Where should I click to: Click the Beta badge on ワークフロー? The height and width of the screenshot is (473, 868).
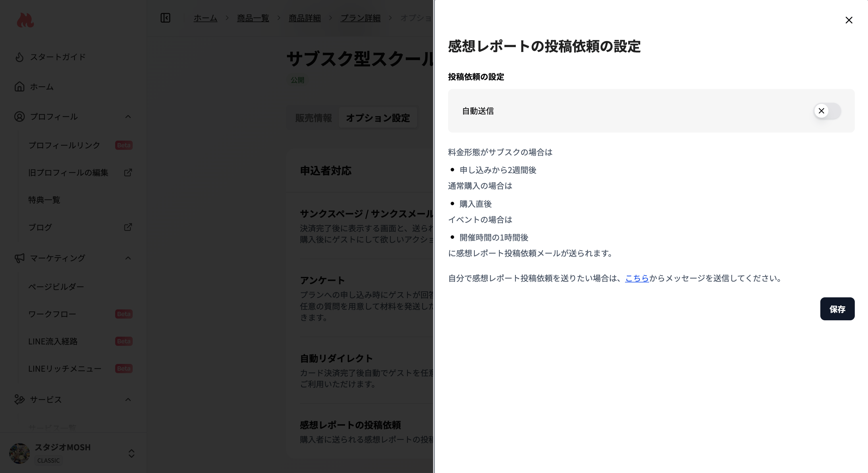click(124, 314)
